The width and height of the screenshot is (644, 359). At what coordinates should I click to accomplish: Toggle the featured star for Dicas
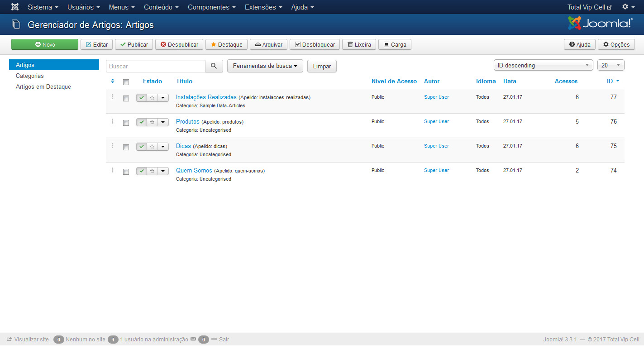click(x=152, y=146)
